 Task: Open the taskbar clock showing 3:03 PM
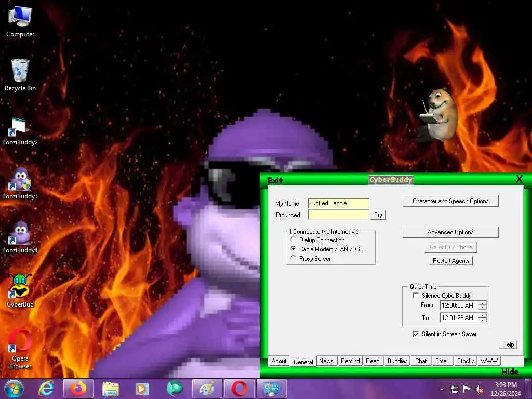(x=506, y=389)
